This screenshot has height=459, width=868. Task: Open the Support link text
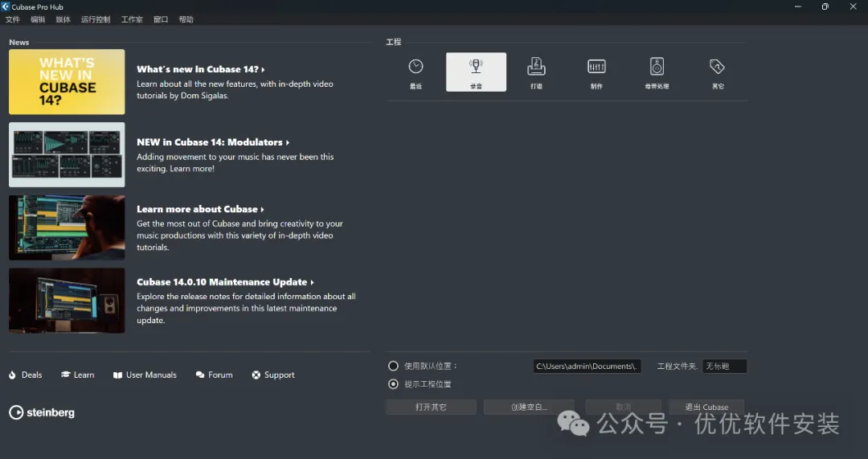pyautogui.click(x=279, y=375)
